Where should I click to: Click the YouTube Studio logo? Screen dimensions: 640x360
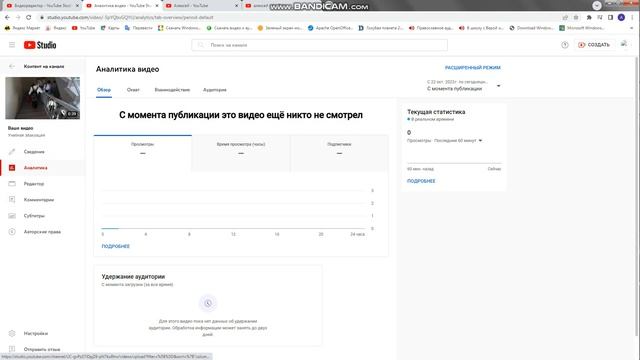[40, 45]
